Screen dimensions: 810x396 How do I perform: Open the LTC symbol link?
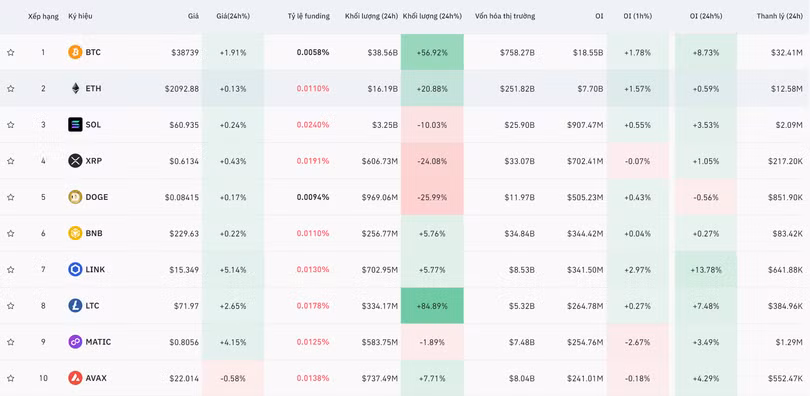click(x=92, y=306)
